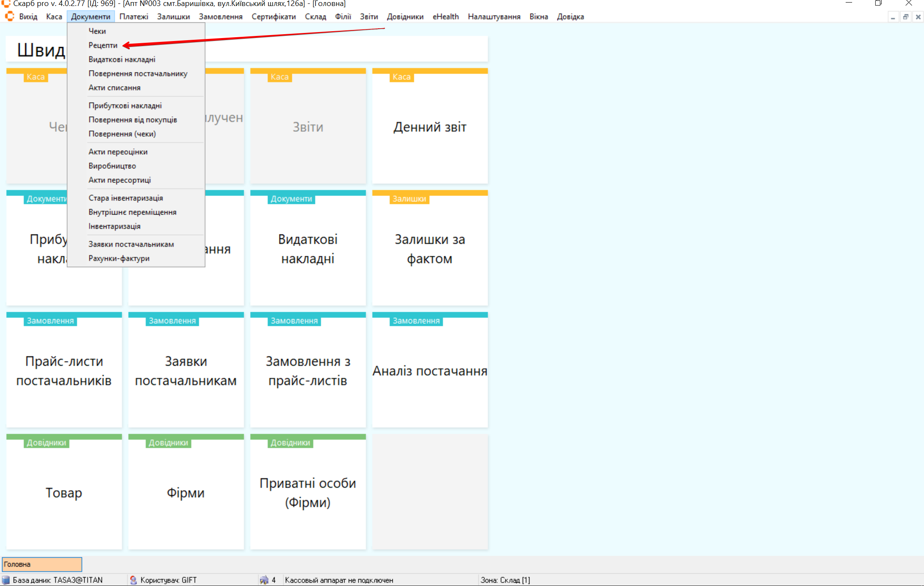Screen dimensions: 924x586
Task: Click the Аналіз постачання tile
Action: tap(430, 371)
